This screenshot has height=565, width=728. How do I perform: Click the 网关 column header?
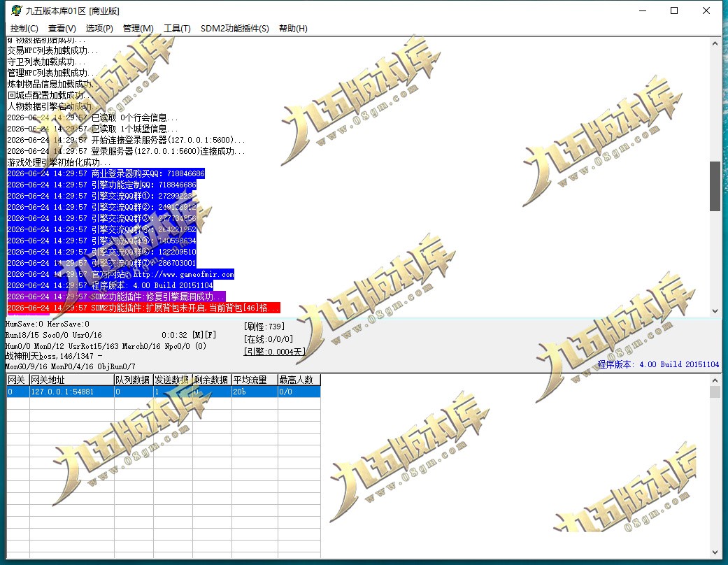[17, 380]
